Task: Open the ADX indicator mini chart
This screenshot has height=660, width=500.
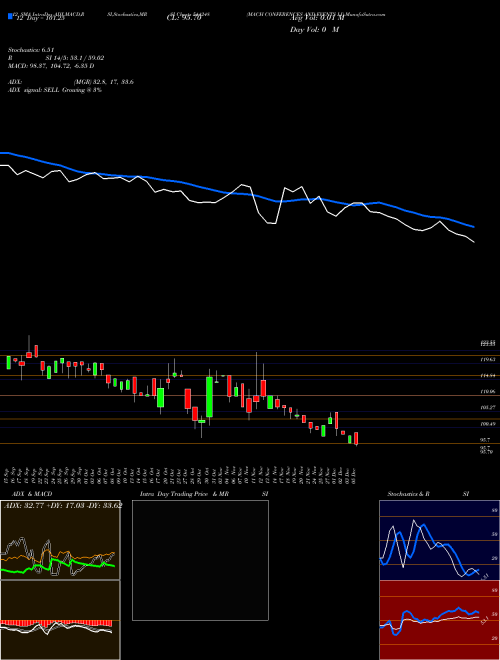Action: pos(60,540)
